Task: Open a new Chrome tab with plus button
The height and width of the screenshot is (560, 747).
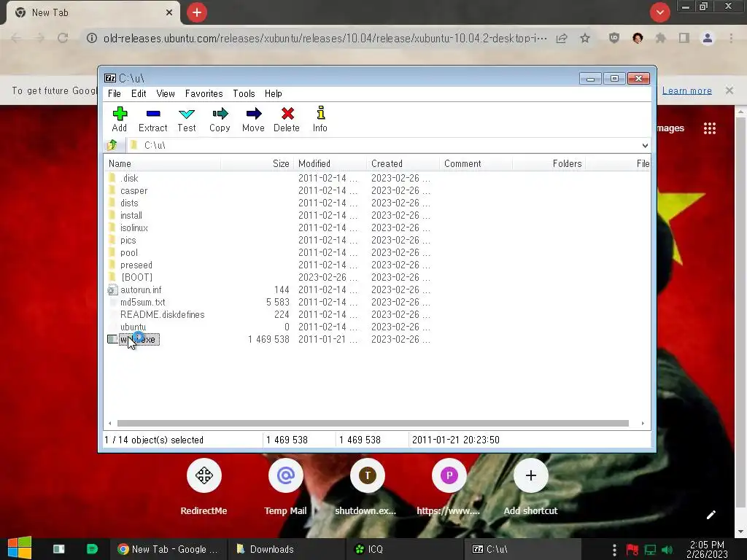Action: (x=197, y=12)
